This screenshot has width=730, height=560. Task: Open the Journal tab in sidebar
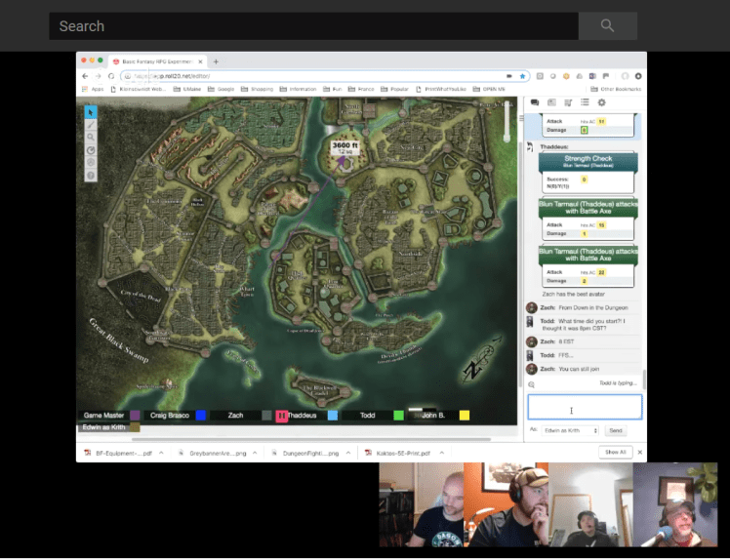tap(551, 102)
